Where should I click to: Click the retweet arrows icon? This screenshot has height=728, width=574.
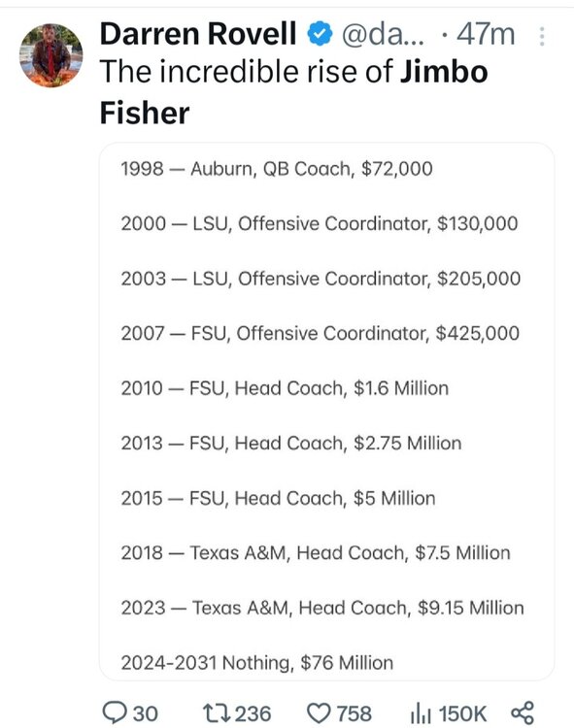tap(217, 713)
